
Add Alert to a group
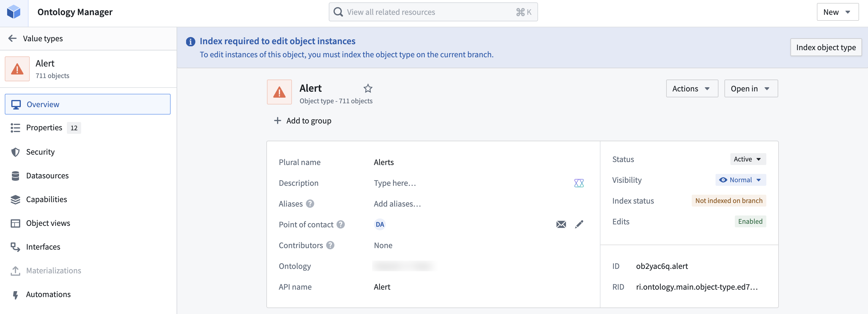click(302, 120)
